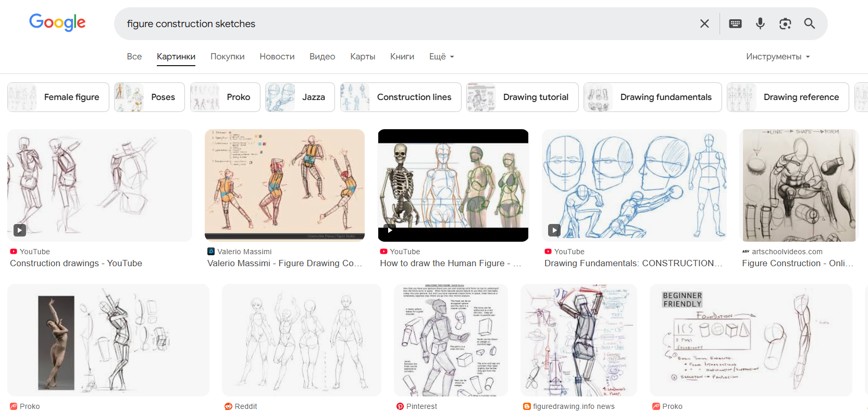The height and width of the screenshot is (411, 868).
Task: Click the magnifying glass search icon
Action: click(809, 23)
